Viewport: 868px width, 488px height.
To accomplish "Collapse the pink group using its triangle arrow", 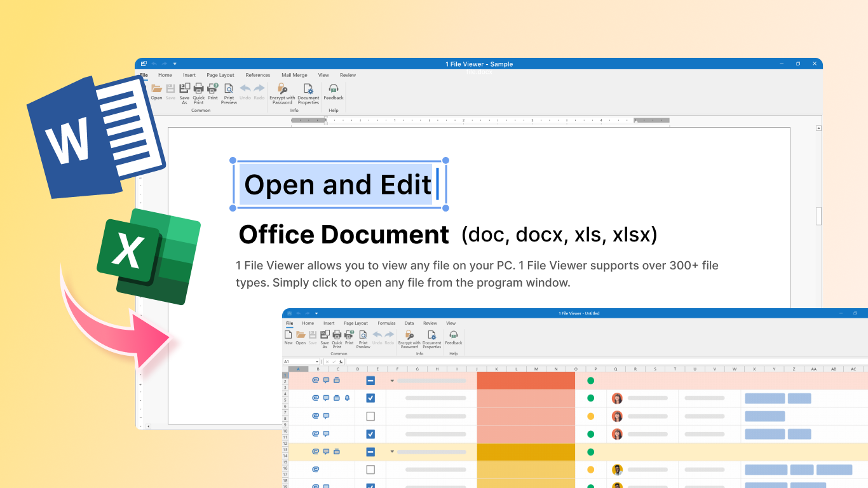I will (x=392, y=381).
